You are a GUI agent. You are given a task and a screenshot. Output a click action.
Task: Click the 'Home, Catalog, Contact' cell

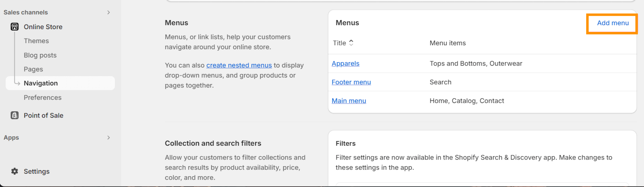pyautogui.click(x=467, y=101)
